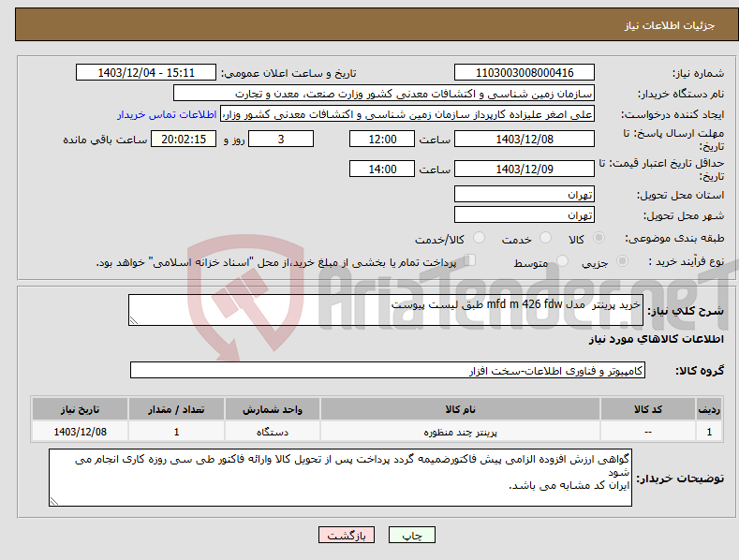Click the resize handle of شرح کلی نیاز box
The height and width of the screenshot is (560, 739).
pos(134,320)
